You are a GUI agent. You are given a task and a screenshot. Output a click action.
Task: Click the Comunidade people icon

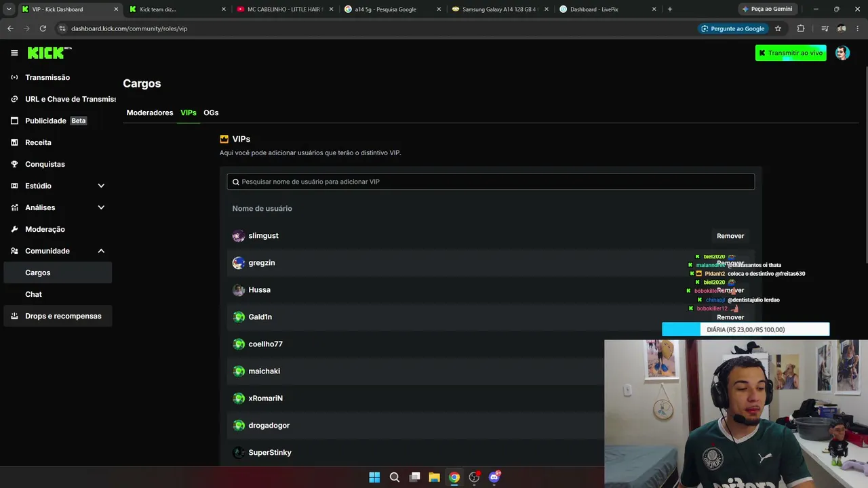pyautogui.click(x=14, y=251)
